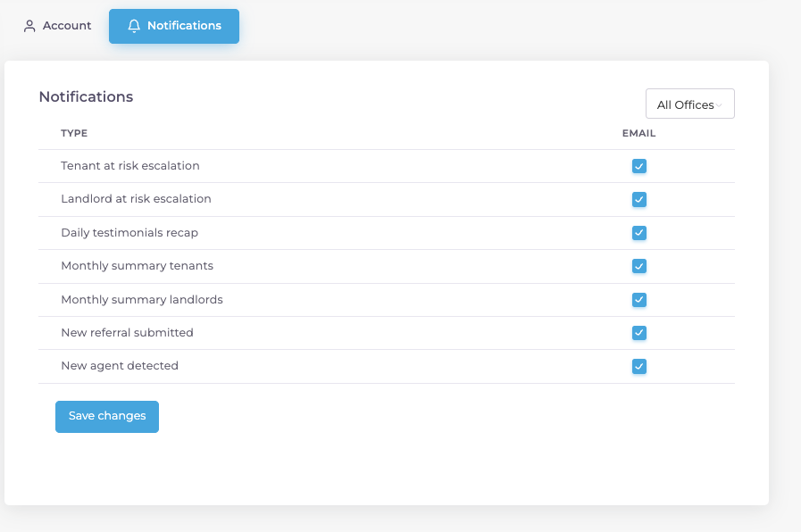
Task: Click the Notifications section heading
Action: pos(86,97)
